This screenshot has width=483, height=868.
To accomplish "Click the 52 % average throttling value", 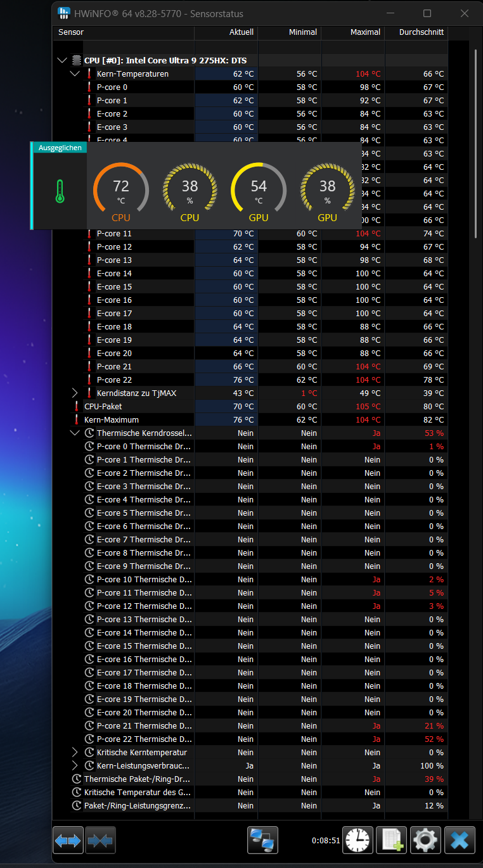I will [434, 739].
